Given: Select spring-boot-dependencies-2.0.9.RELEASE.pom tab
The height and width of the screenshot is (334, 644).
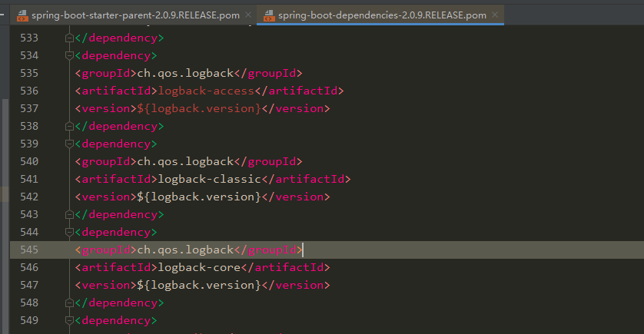Looking at the screenshot, I should tap(382, 15).
